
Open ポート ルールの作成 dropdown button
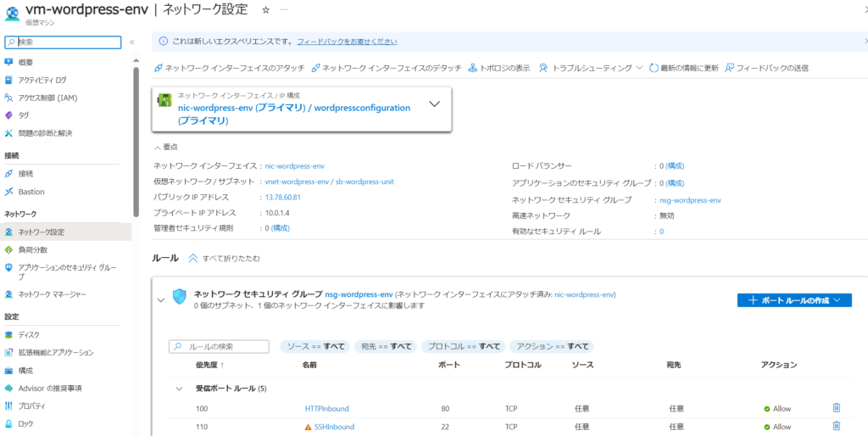(794, 300)
